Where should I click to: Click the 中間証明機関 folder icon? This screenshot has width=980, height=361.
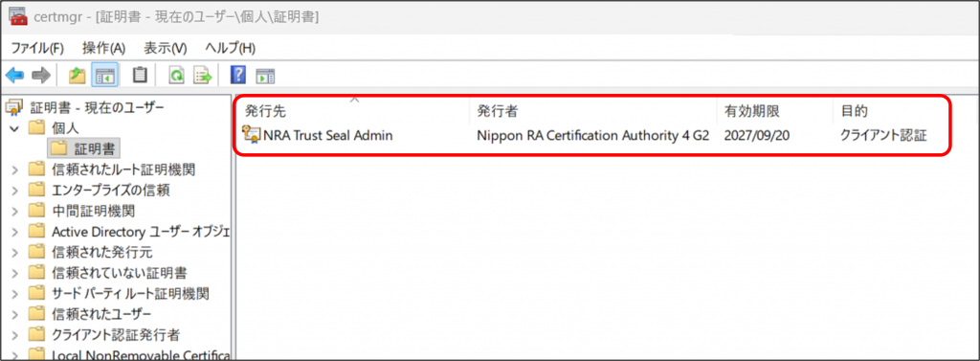point(37,211)
